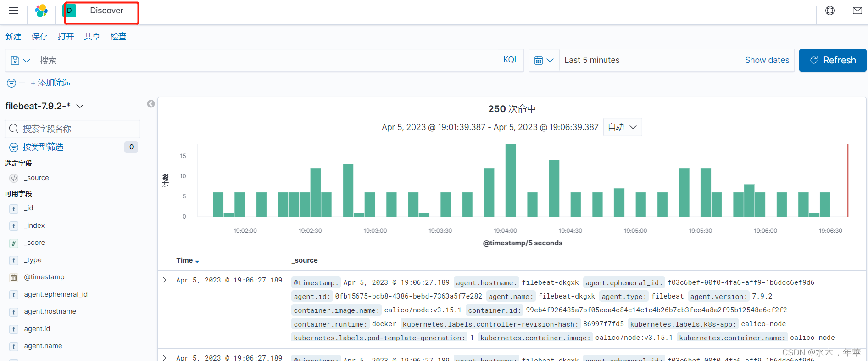Click the _source field name

click(37, 178)
